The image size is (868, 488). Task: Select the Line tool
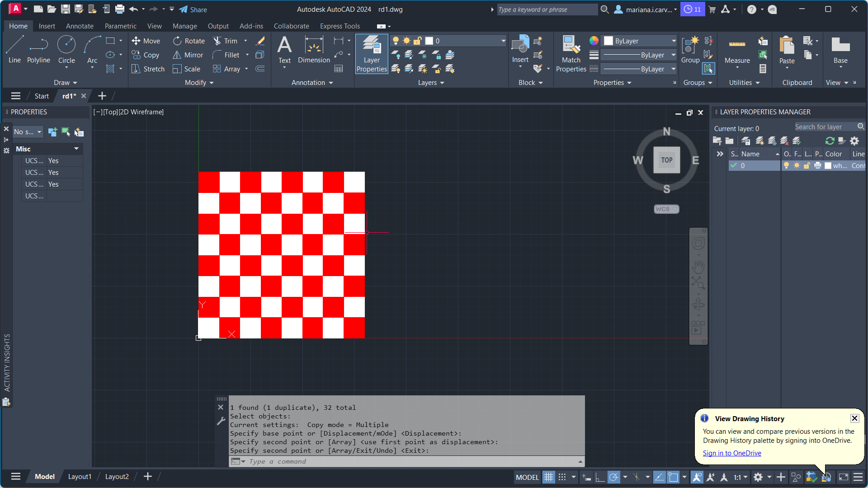14,49
